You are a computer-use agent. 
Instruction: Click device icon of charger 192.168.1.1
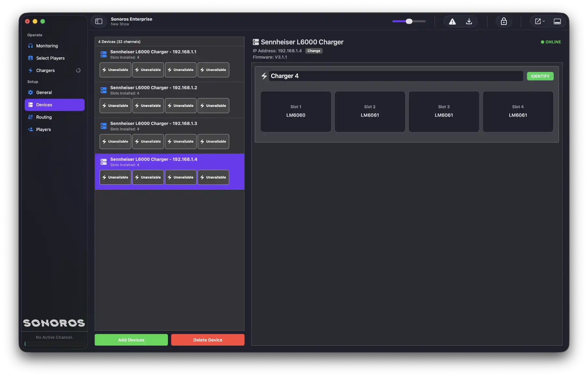click(x=104, y=54)
